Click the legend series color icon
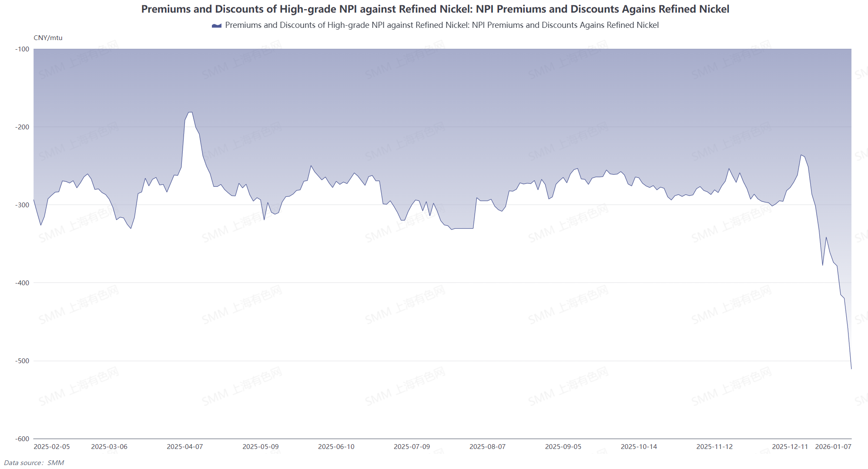The width and height of the screenshot is (868, 469). (217, 26)
